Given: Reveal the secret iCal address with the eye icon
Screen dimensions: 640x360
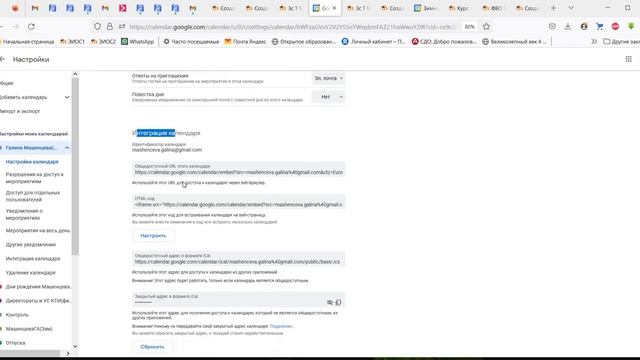Looking at the screenshot, I should click(x=330, y=302).
